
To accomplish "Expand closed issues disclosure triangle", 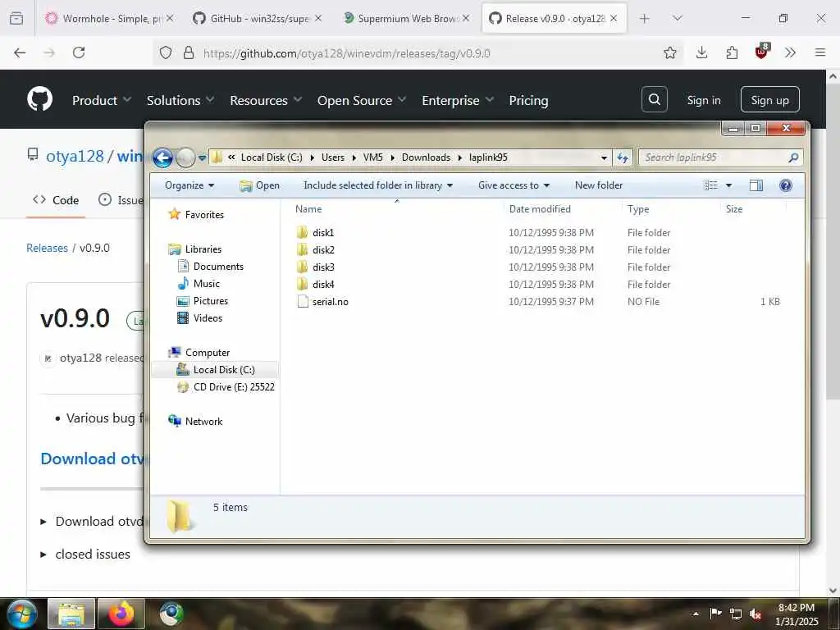I will (x=43, y=555).
